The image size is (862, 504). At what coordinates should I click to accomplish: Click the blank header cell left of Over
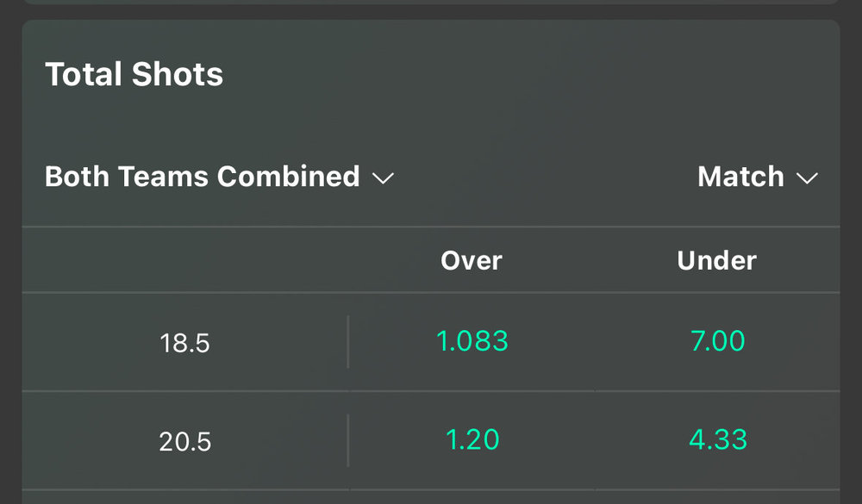coord(184,260)
